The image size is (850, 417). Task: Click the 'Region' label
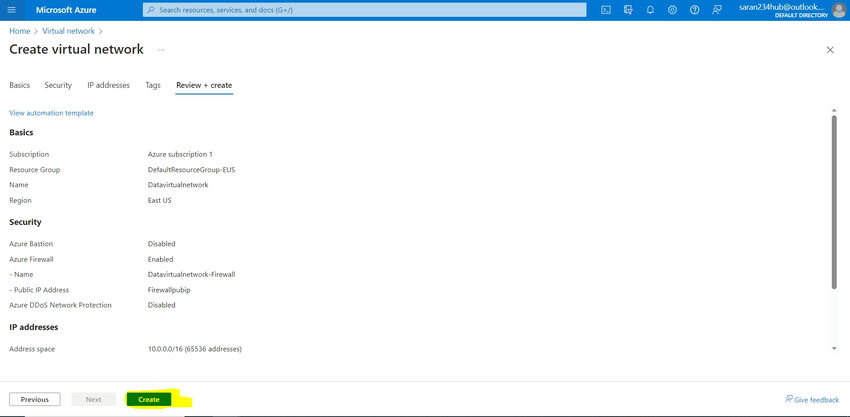tap(20, 201)
